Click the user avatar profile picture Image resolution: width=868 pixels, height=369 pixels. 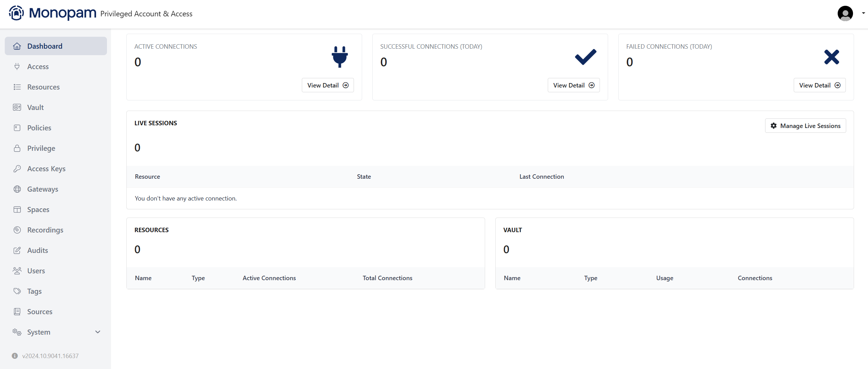tap(845, 14)
